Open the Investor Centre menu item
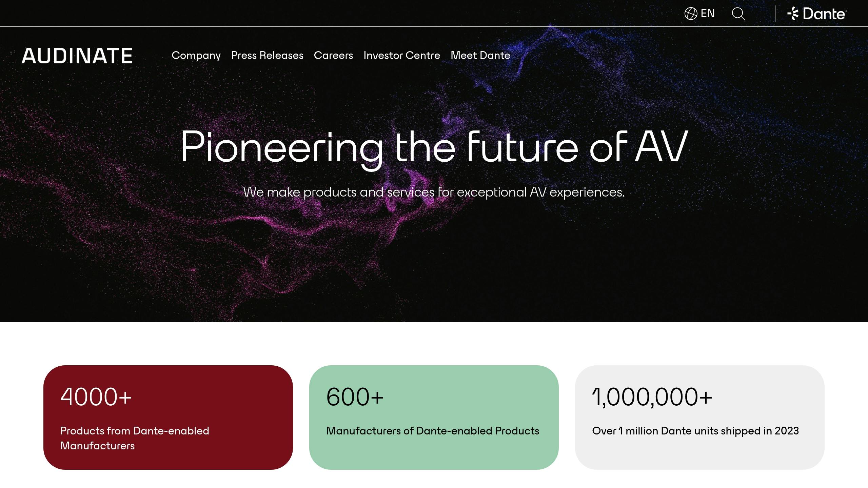This screenshot has width=868, height=488. pyautogui.click(x=402, y=55)
